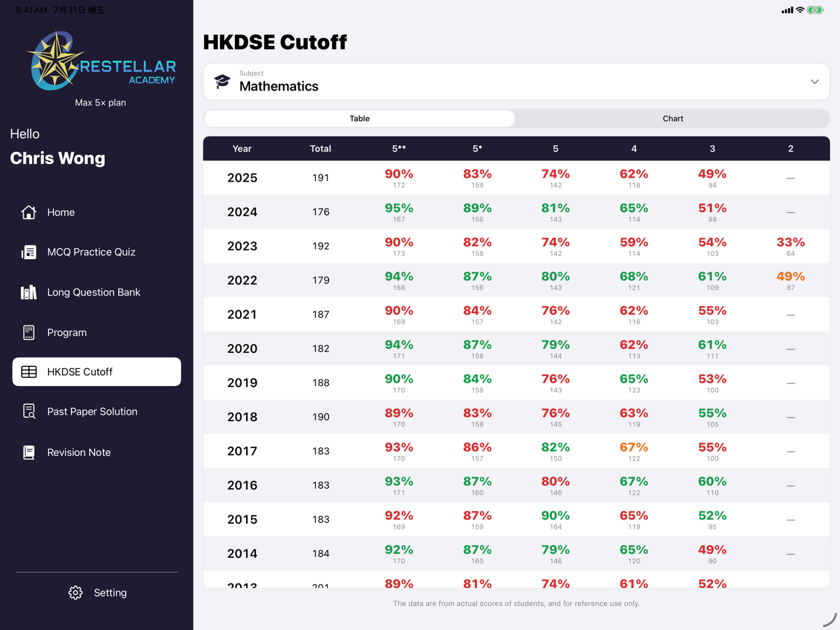Click the Setting gear icon

75,593
